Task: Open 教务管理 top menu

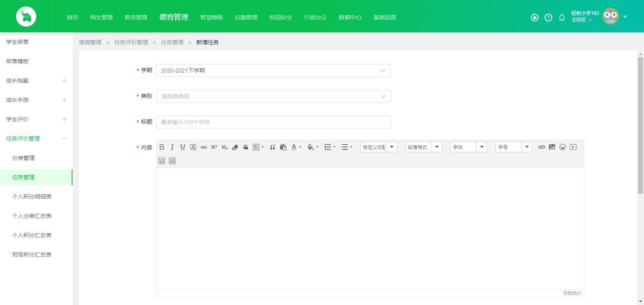Action: (x=136, y=18)
